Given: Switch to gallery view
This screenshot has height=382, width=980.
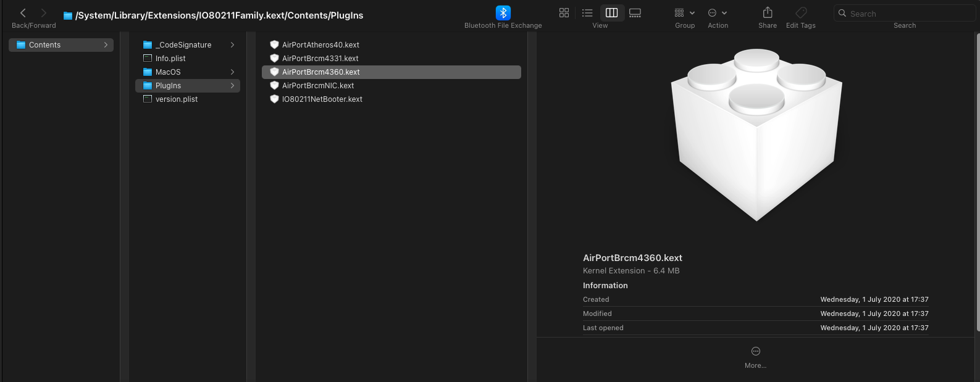Looking at the screenshot, I should coord(635,13).
